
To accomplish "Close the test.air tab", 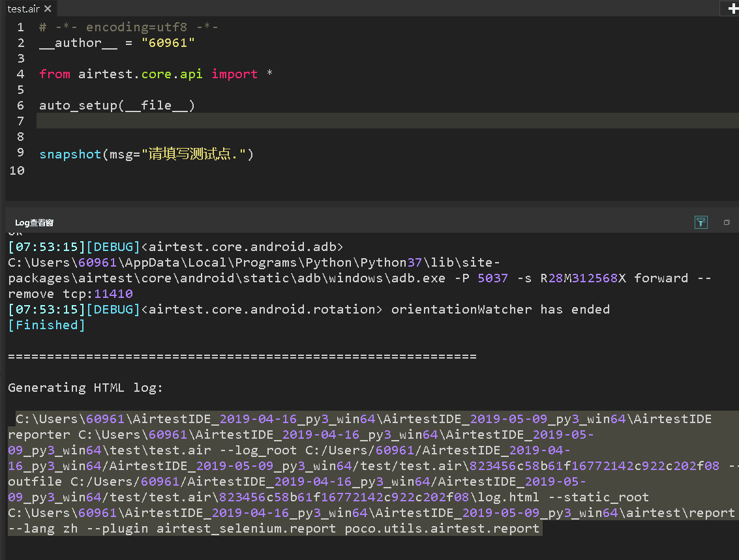I will 48,8.
